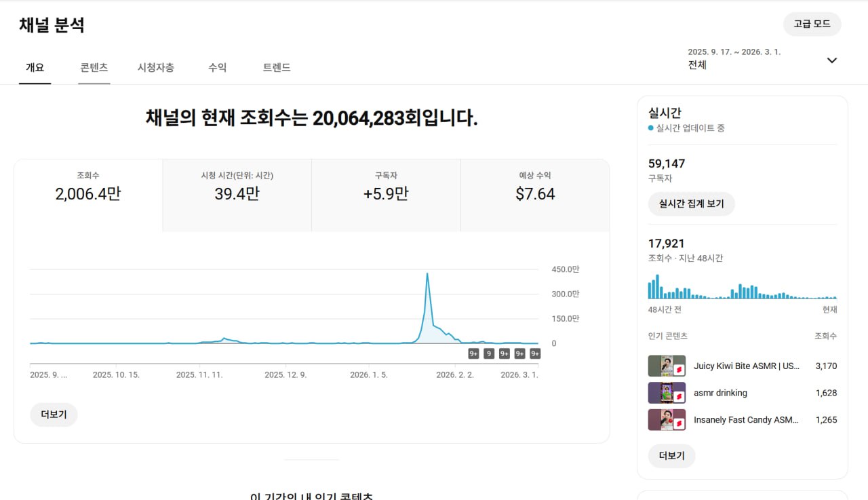Expand the date range dropdown arrow
Image resolution: width=868 pixels, height=500 pixels.
pyautogui.click(x=832, y=60)
